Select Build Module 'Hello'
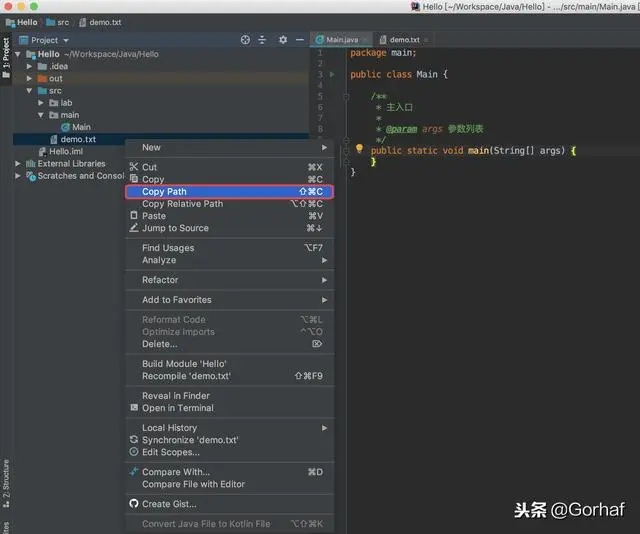Screen dimensions: 640x534 coord(230,364)
